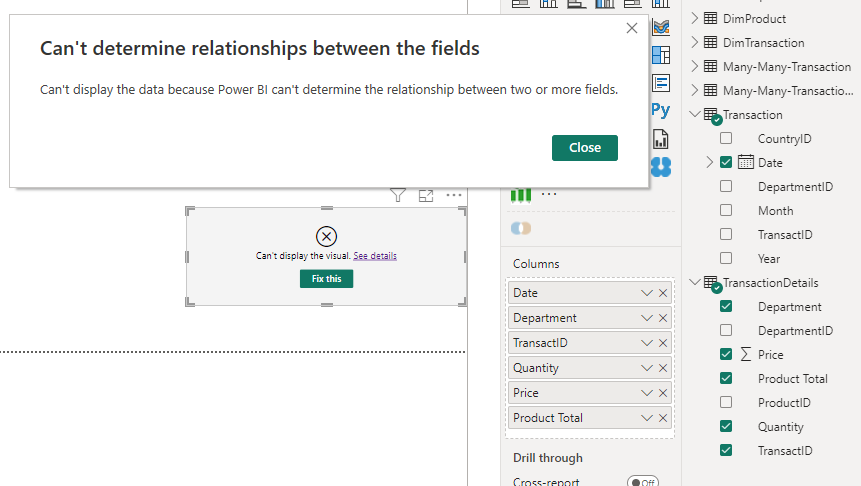The image size is (861, 486).
Task: Expand the Date hierarchy chevron
Action: tap(709, 162)
